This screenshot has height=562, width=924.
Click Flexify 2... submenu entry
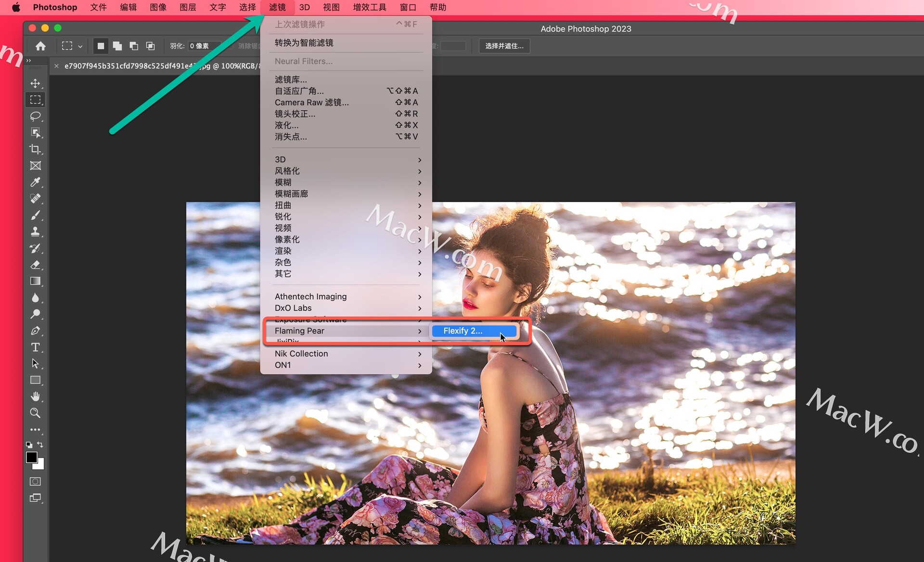[474, 331]
